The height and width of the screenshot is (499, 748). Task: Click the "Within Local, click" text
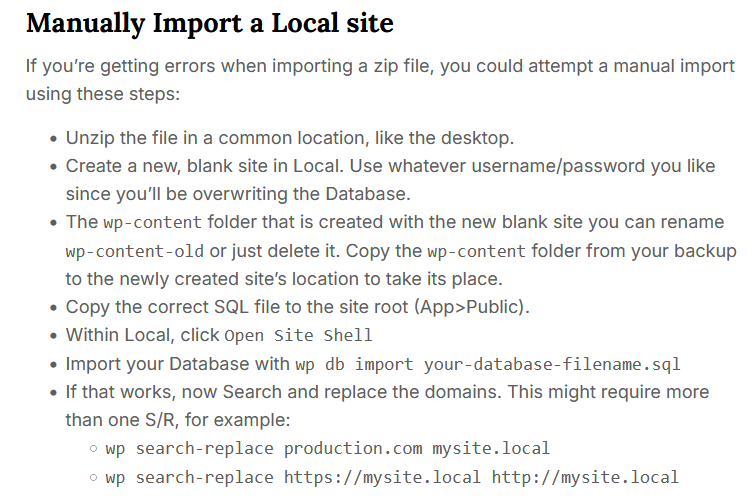(x=142, y=335)
